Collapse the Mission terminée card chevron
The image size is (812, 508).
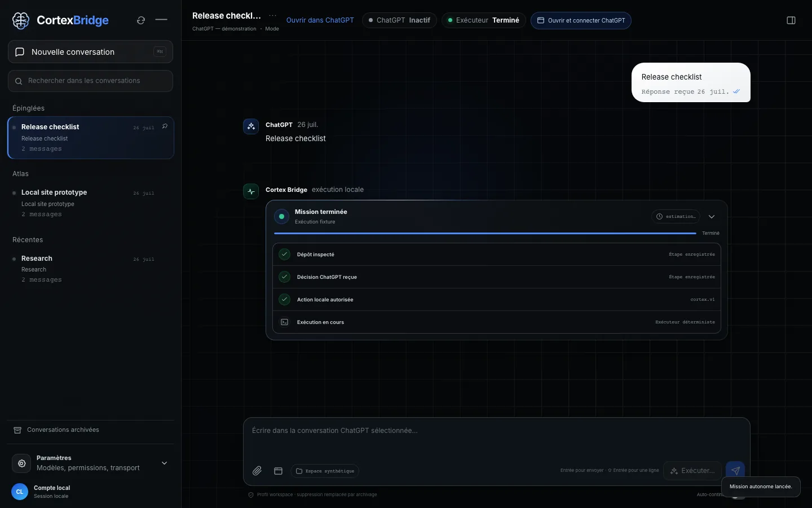(712, 217)
